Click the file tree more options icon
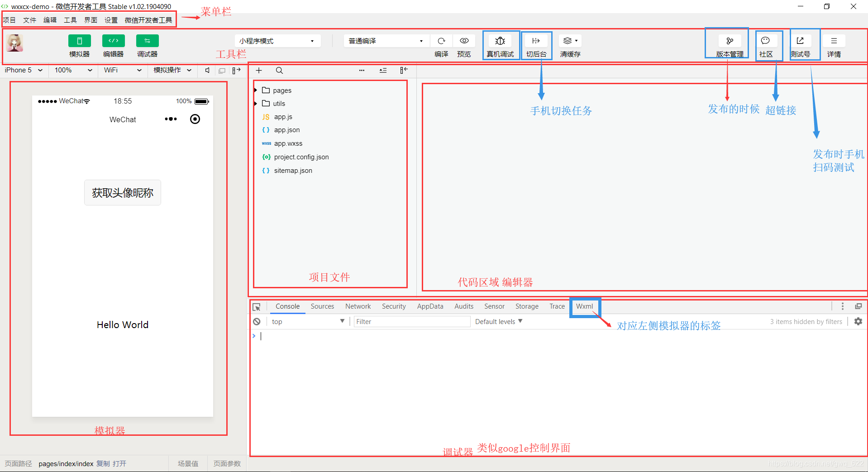This screenshot has height=472, width=868. point(362,70)
